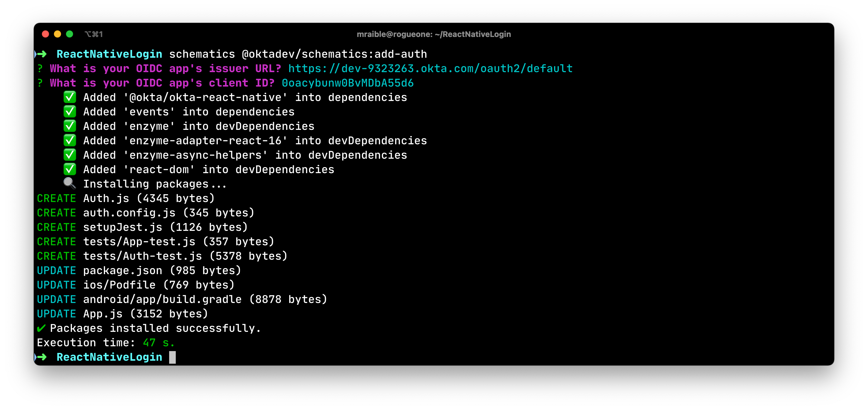Click check emoji next to enzyme-async-helpers
The image size is (868, 410).
tap(70, 155)
